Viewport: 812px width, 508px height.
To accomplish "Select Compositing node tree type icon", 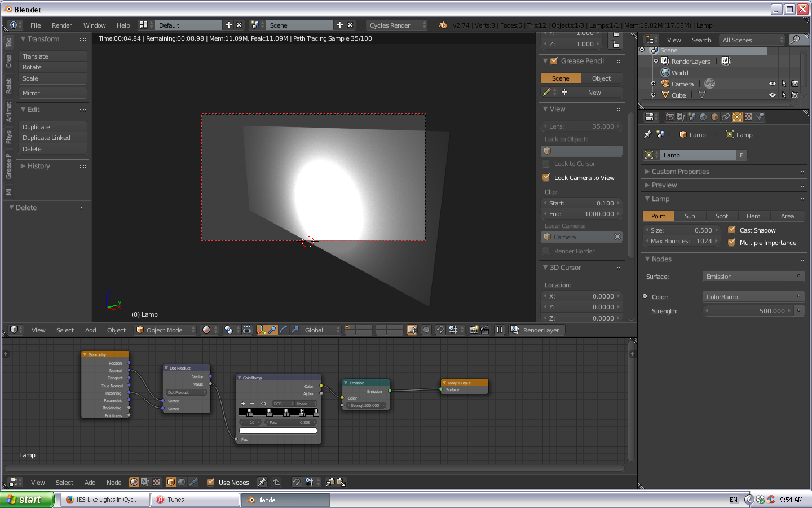I will pos(145,482).
